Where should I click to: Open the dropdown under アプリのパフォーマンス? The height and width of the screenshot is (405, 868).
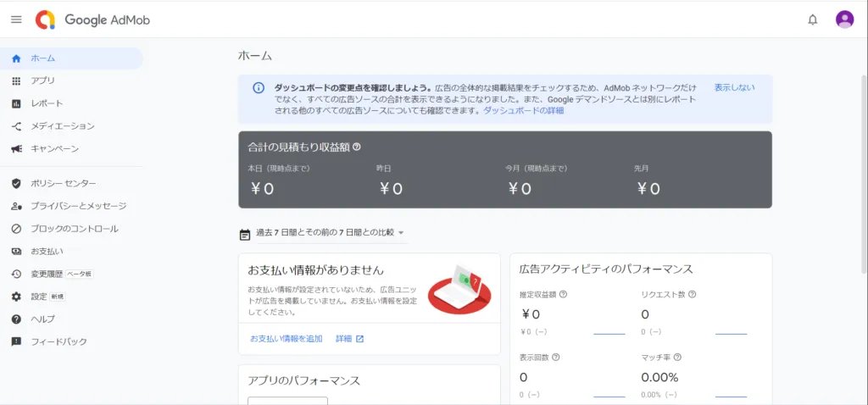287,401
